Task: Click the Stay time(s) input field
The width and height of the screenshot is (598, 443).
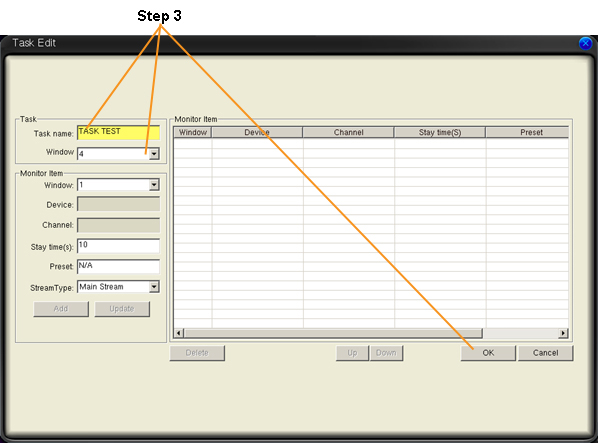Action: 118,246
